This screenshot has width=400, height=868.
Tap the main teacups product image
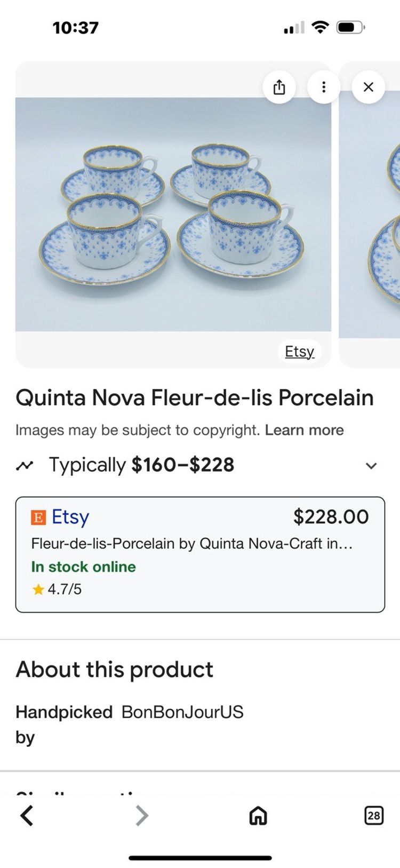click(173, 213)
